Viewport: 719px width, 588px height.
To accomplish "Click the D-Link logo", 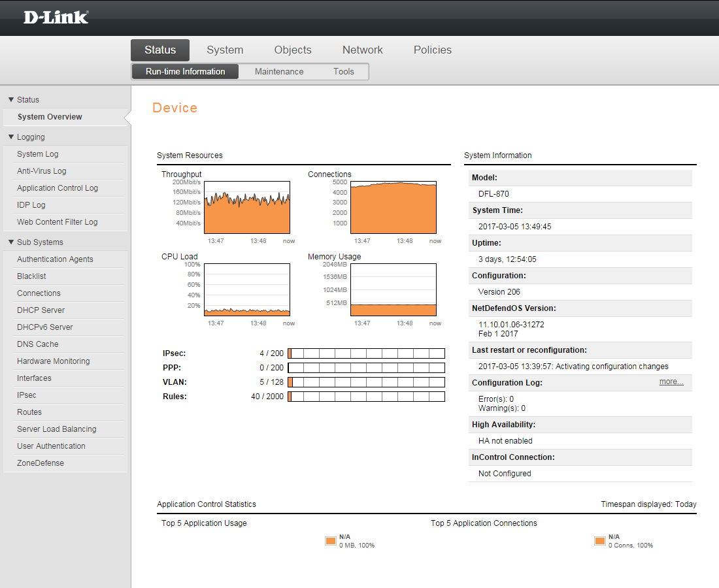I will [x=56, y=18].
